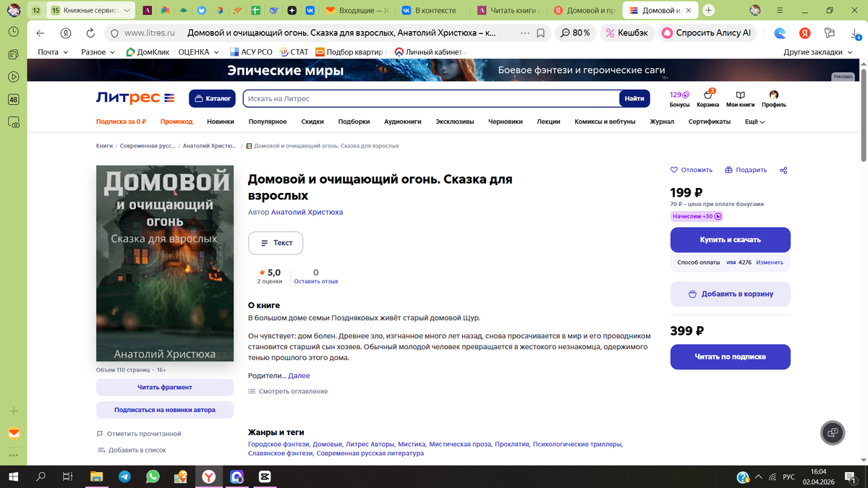This screenshot has height=488, width=868.
Task: Open WhatsApp from the taskbar
Action: click(151, 476)
